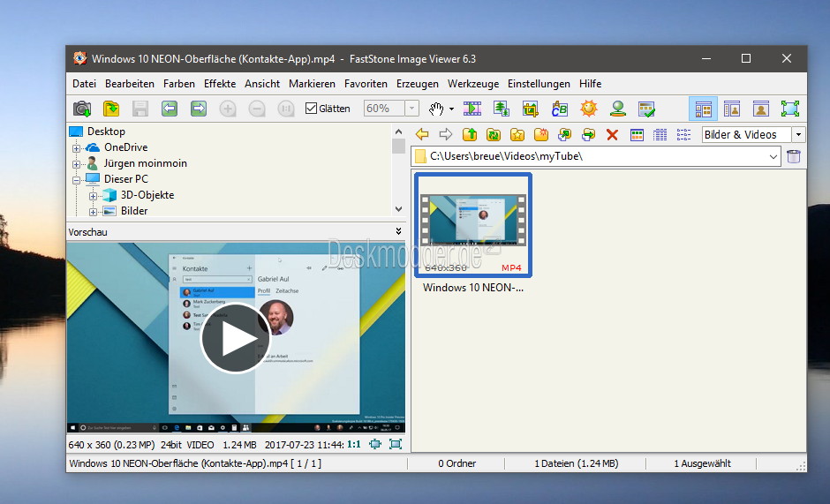Click the adjust lighting sun icon

[x=589, y=109]
